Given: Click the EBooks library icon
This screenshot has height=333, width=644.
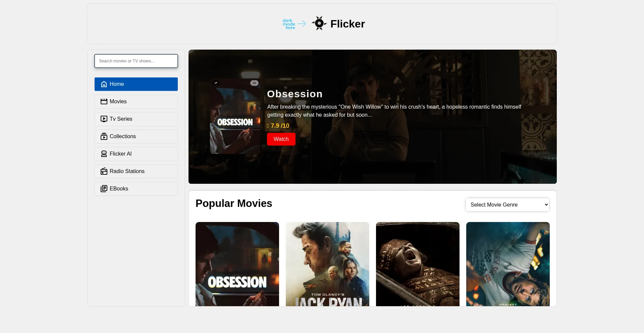Looking at the screenshot, I should coord(104,189).
